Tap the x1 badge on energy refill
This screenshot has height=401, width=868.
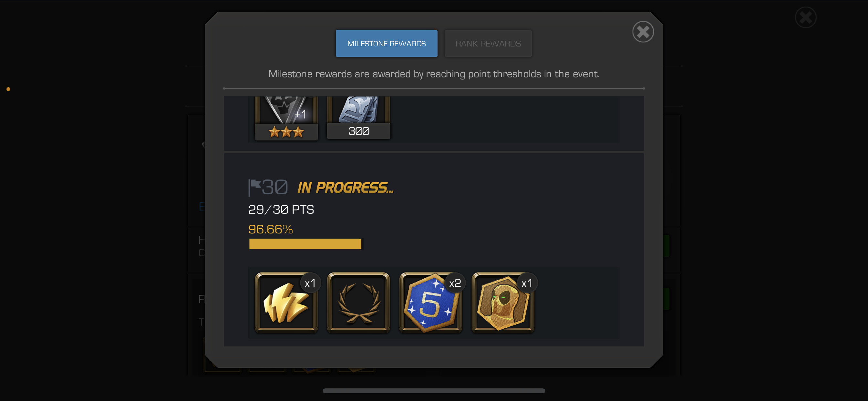click(310, 283)
